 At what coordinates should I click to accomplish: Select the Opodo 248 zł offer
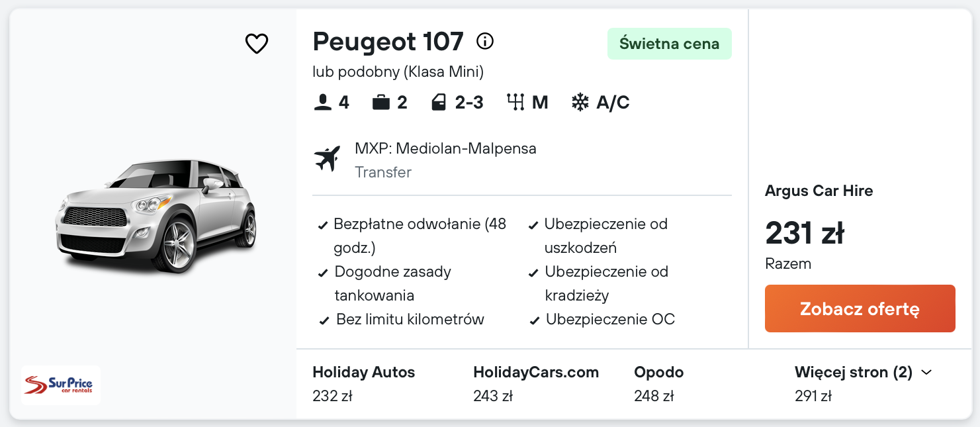(659, 384)
